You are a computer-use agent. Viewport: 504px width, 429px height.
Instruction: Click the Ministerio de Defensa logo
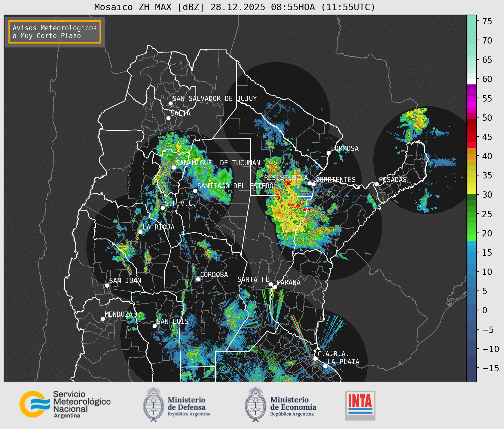(x=177, y=404)
